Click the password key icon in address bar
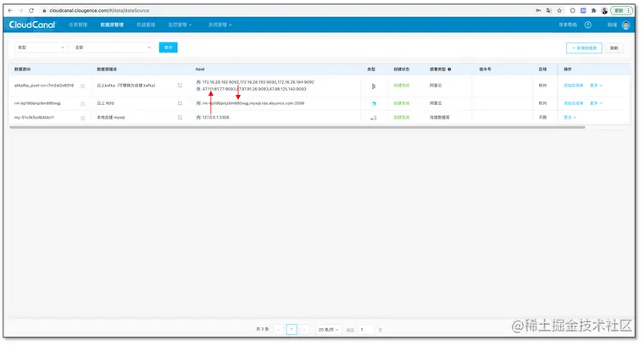This screenshot has height=345, width=644. point(538,11)
